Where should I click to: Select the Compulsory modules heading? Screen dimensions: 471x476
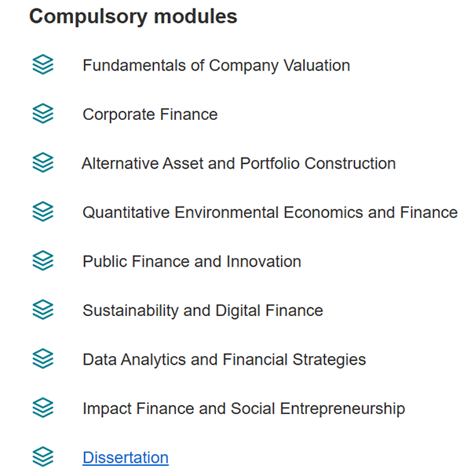tap(133, 16)
